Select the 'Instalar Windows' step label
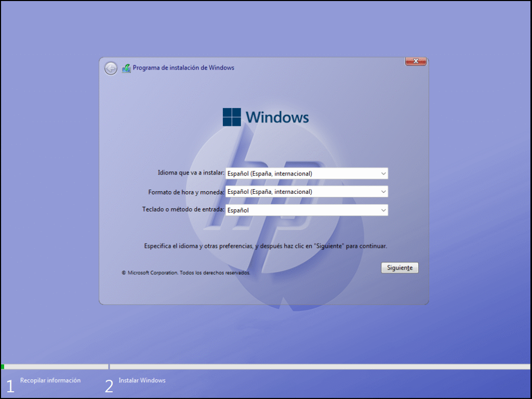Image resolution: width=532 pixels, height=399 pixels. point(142,380)
